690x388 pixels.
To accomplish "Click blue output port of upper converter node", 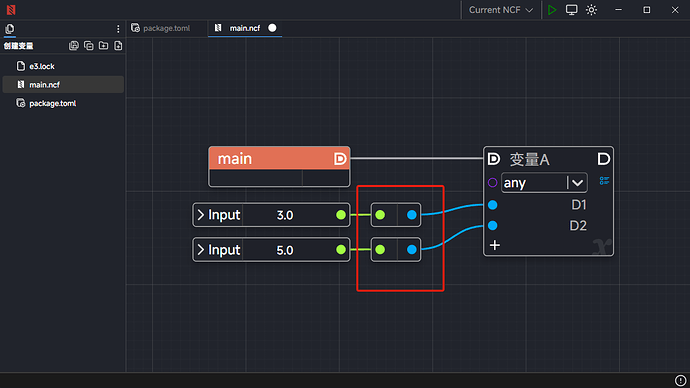I will [x=411, y=215].
